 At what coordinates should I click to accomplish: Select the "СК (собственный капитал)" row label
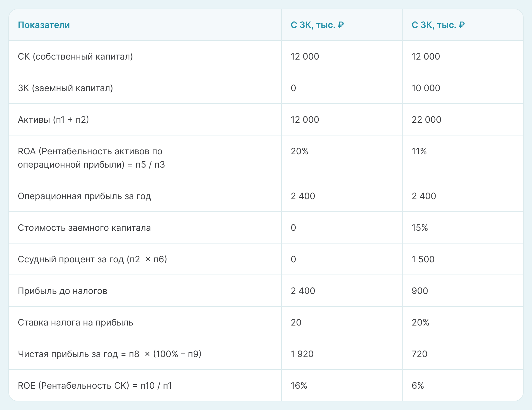75,57
